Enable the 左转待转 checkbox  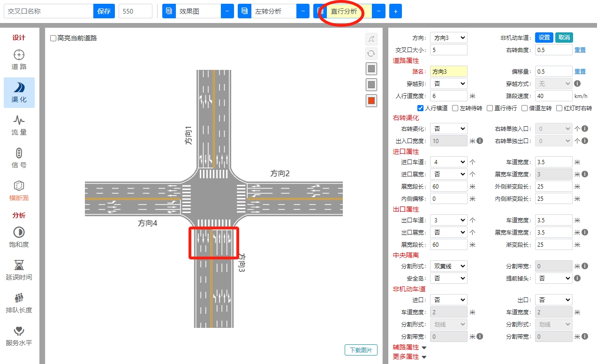point(455,108)
